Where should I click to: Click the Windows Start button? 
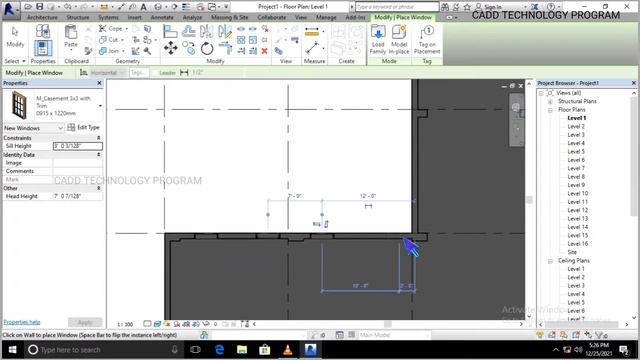(x=12, y=350)
